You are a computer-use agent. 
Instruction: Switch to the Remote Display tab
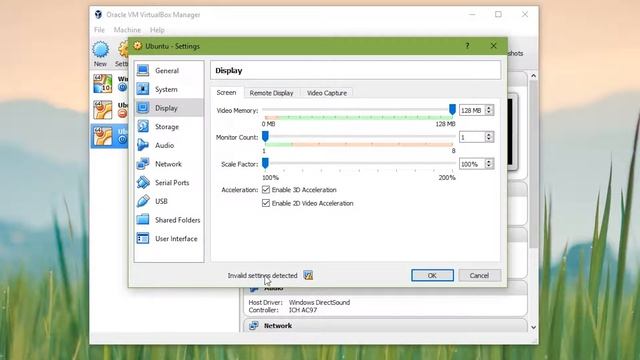pos(271,93)
